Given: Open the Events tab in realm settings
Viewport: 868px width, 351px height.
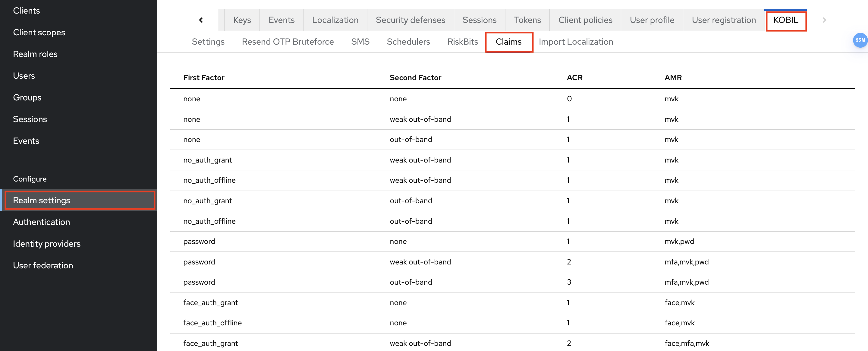Looking at the screenshot, I should pos(281,20).
